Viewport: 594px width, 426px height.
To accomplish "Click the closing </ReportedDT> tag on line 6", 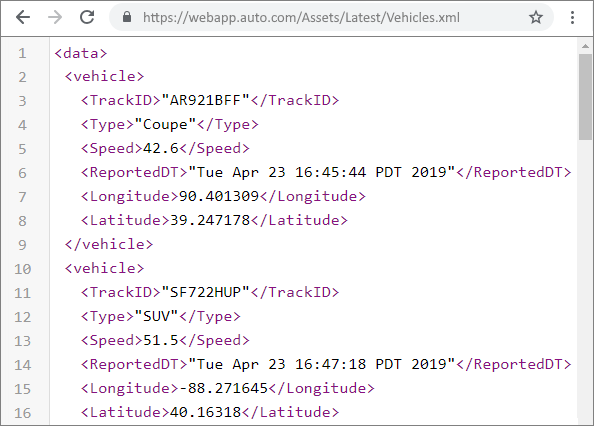I will coord(513,172).
